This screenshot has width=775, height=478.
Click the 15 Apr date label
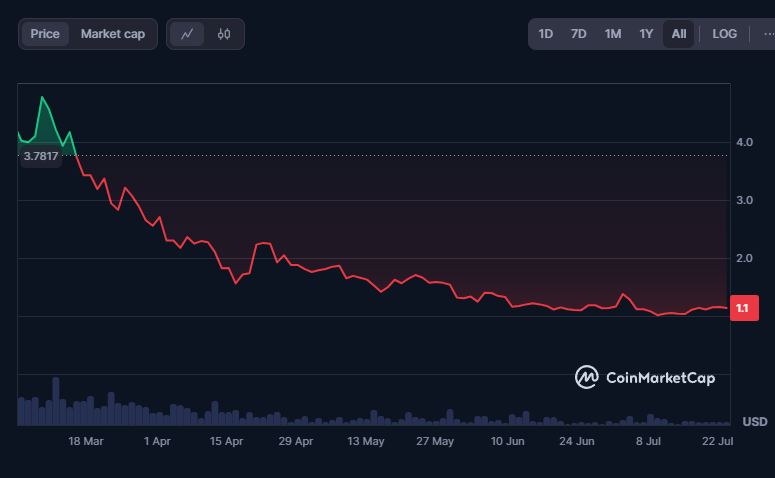coord(226,441)
